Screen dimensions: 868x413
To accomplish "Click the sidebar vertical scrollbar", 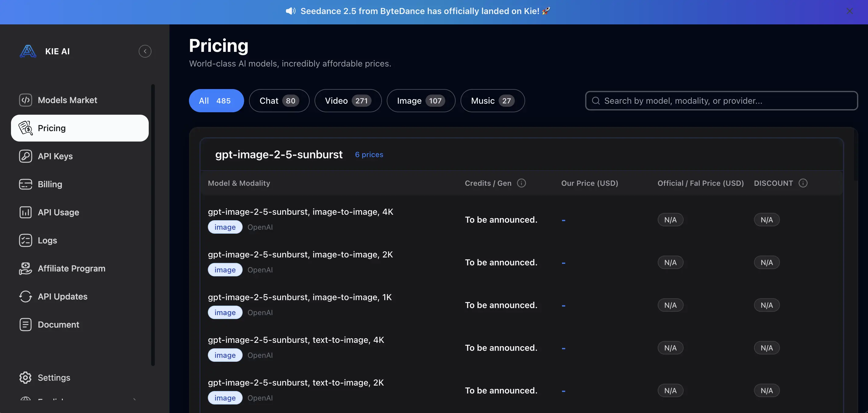I will pyautogui.click(x=153, y=225).
